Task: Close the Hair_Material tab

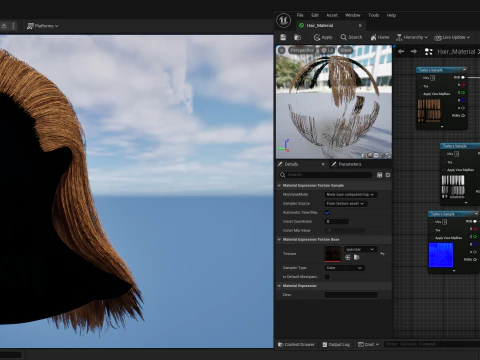Action: coord(360,25)
